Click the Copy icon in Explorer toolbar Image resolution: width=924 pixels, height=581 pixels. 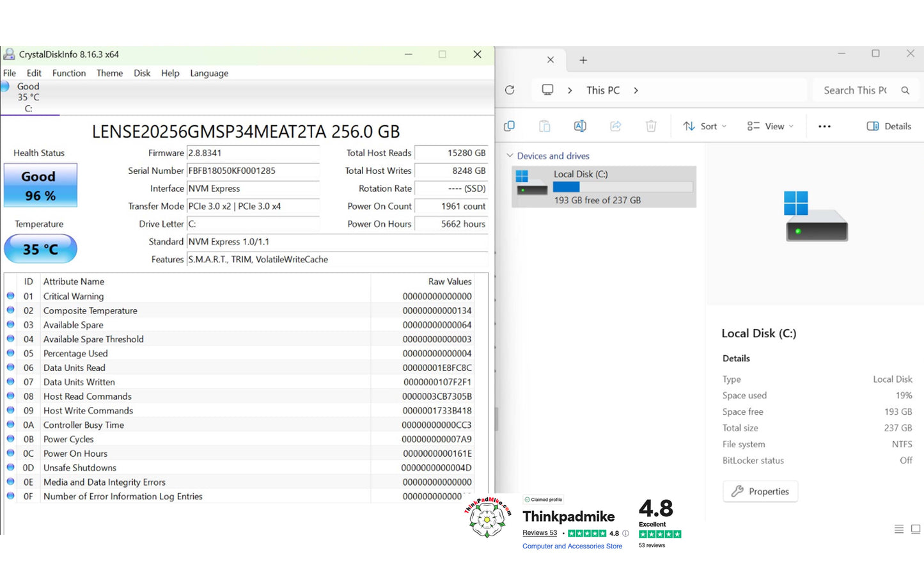[x=509, y=126]
